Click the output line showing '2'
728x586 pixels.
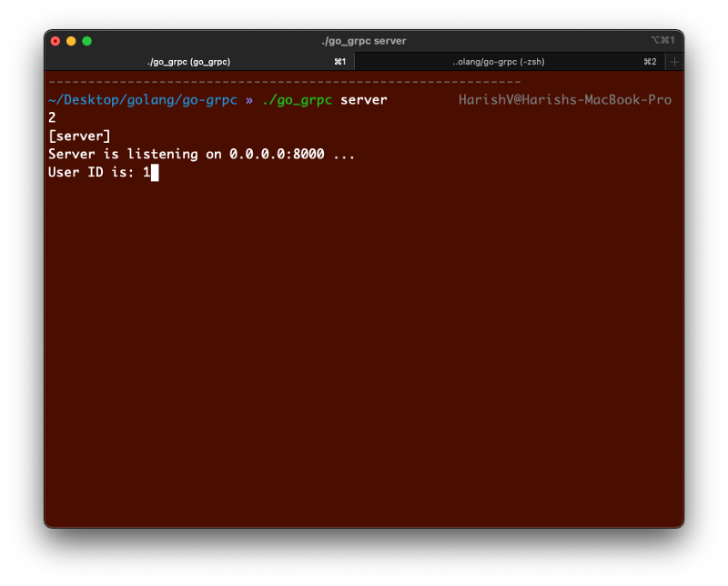pos(52,117)
